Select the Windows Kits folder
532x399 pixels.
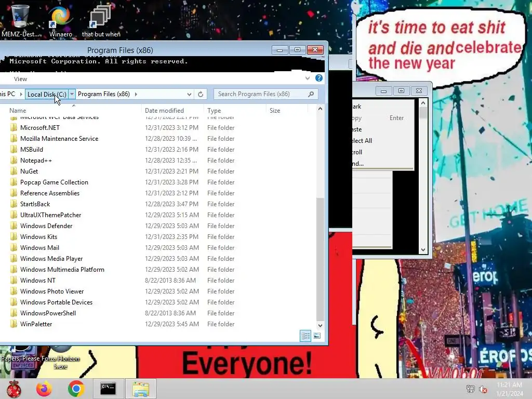coord(38,237)
